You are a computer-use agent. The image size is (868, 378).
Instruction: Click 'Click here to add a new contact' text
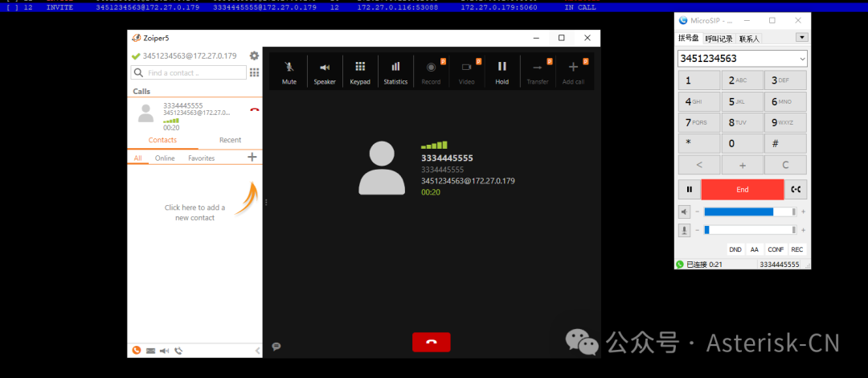194,213
